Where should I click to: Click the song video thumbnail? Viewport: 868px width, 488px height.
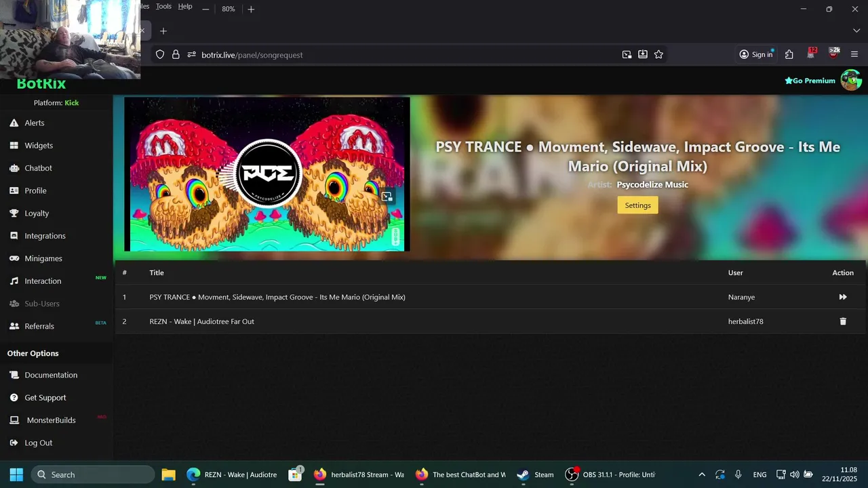267,174
